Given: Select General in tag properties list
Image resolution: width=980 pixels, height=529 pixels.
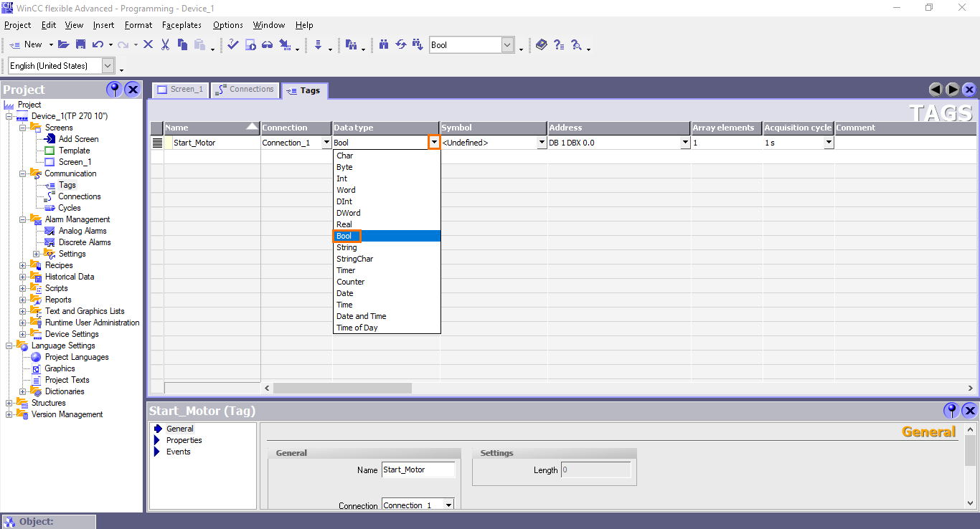Looking at the screenshot, I should (179, 429).
